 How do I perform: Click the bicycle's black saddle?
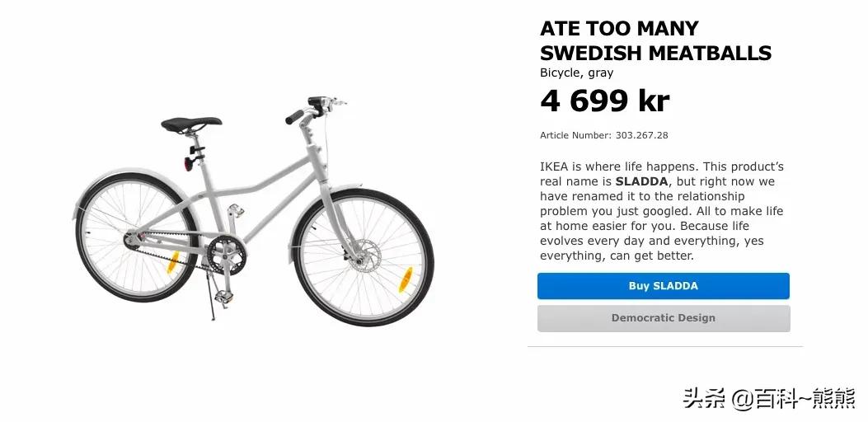tap(191, 124)
